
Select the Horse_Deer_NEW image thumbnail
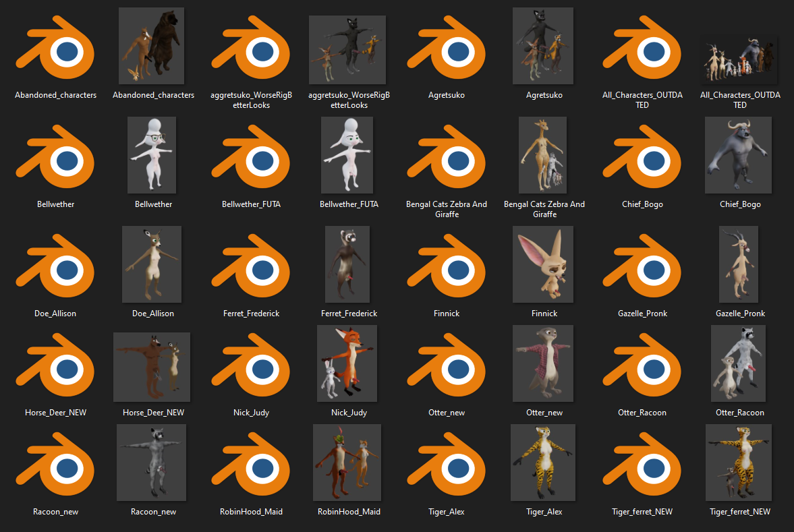tap(152, 367)
